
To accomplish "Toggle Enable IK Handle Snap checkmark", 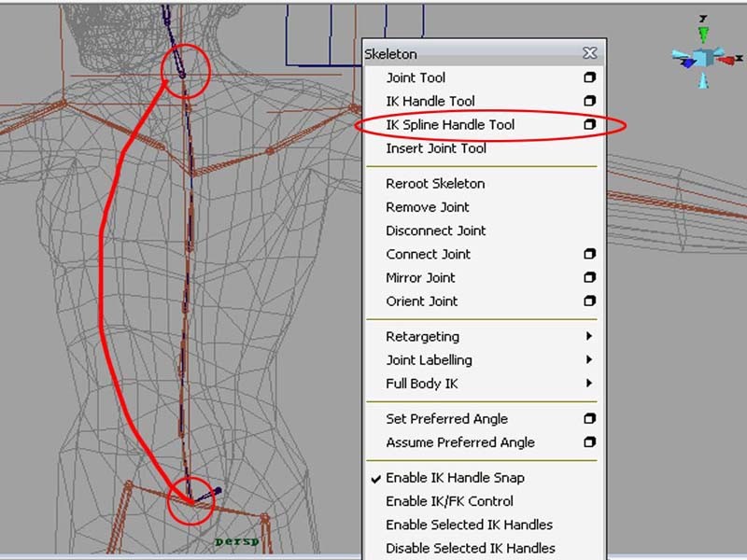I will (376, 479).
